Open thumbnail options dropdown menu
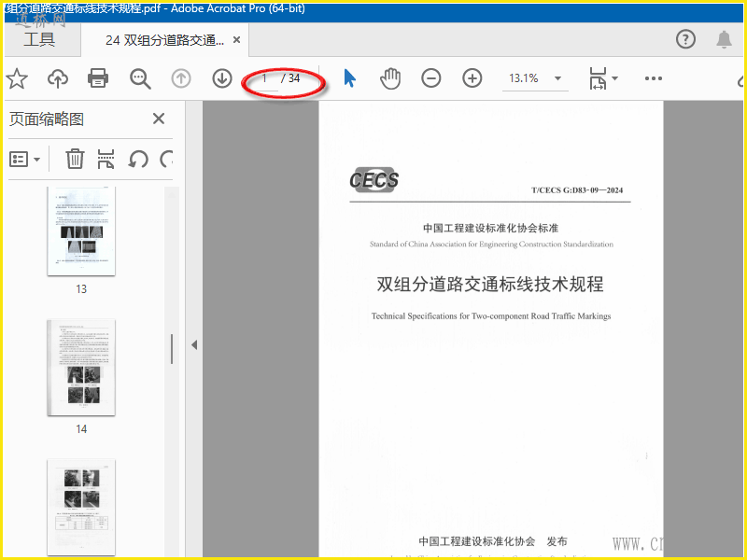 (x=25, y=159)
